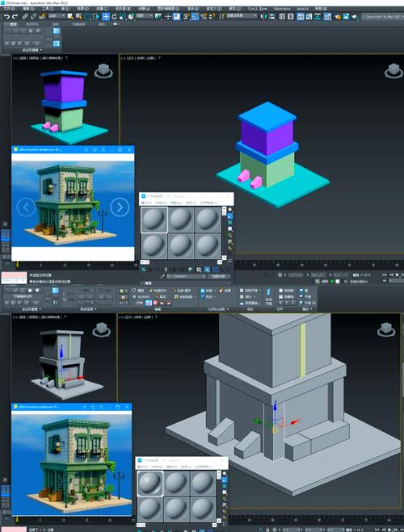
Task: Expand the 属性 panel in ribbon
Action: coord(307,309)
